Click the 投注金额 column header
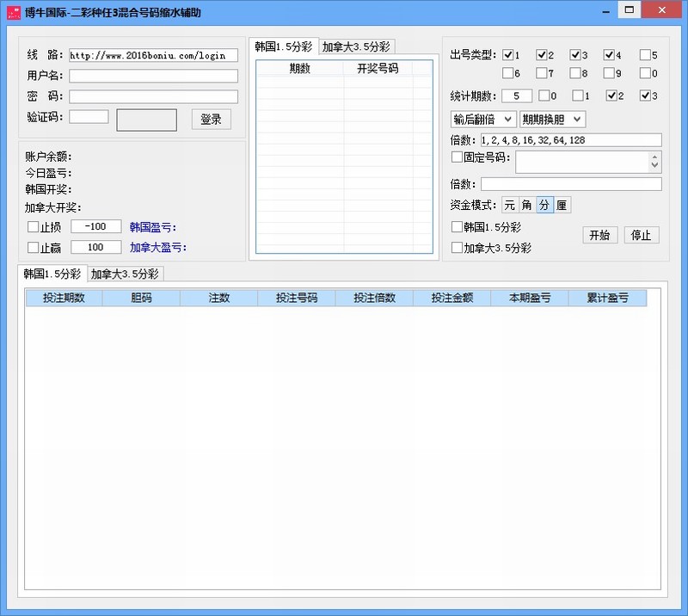The height and width of the screenshot is (616, 688). [451, 299]
